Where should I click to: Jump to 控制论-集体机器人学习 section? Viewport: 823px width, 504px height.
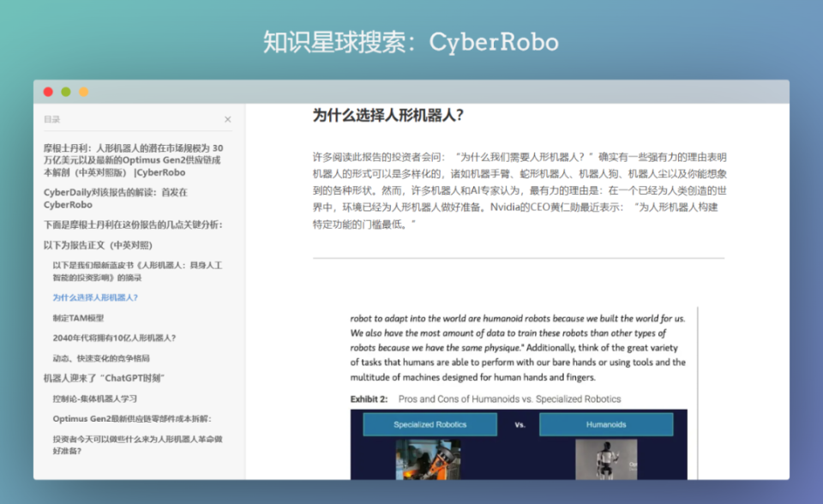pyautogui.click(x=95, y=399)
